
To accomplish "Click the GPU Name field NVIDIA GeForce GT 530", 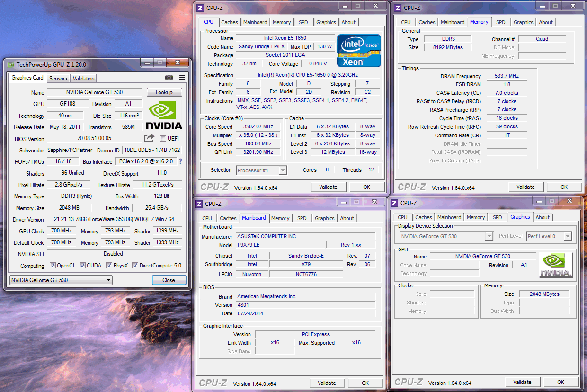I will (x=94, y=92).
